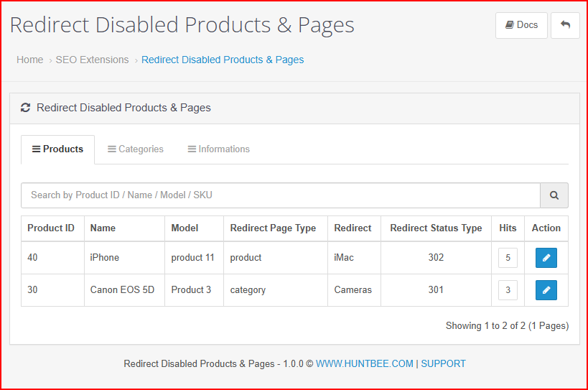Click model cell product 11
Image resolution: width=588 pixels, height=390 pixels.
195,258
